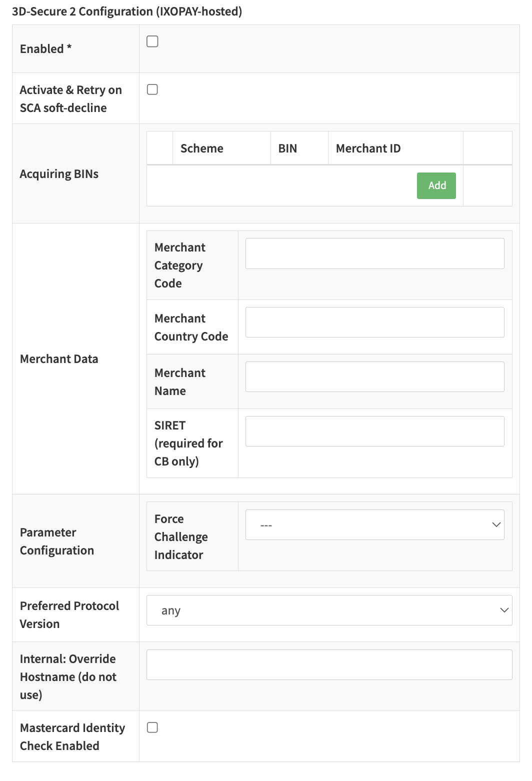Select the Merchant ID column header
The height and width of the screenshot is (781, 532).
[x=368, y=148]
